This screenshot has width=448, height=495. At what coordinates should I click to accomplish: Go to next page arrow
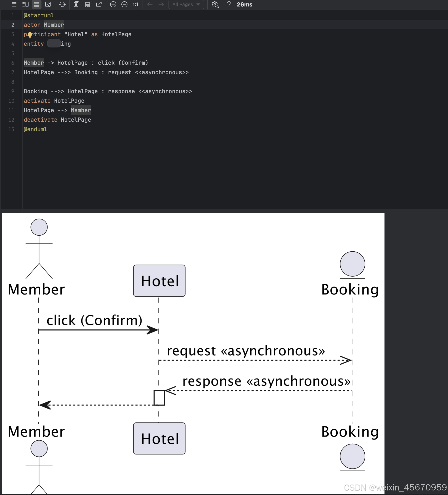click(x=161, y=4)
